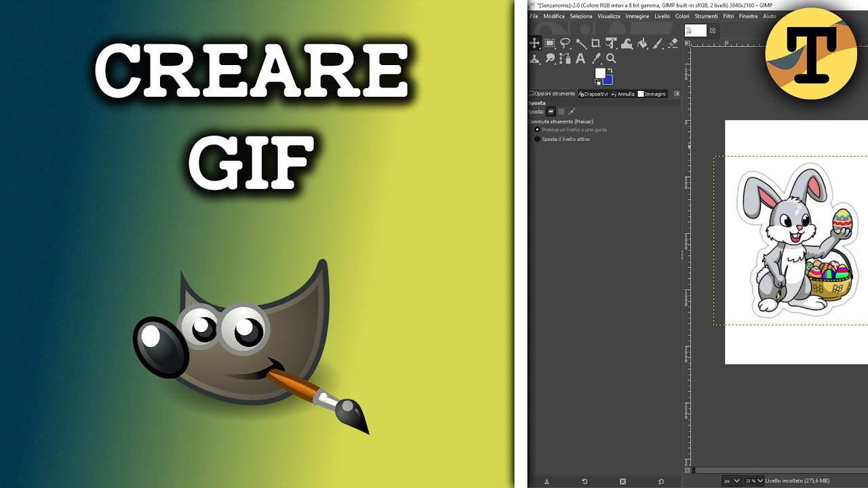Screen dimensions: 868x488
Task: Open the Livello menu
Action: click(x=662, y=16)
